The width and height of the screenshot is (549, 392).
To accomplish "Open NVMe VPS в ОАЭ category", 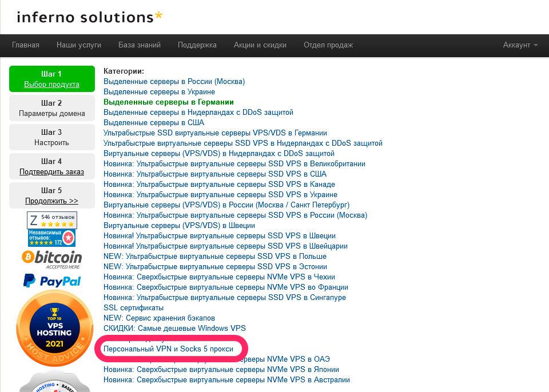I will coord(285,359).
